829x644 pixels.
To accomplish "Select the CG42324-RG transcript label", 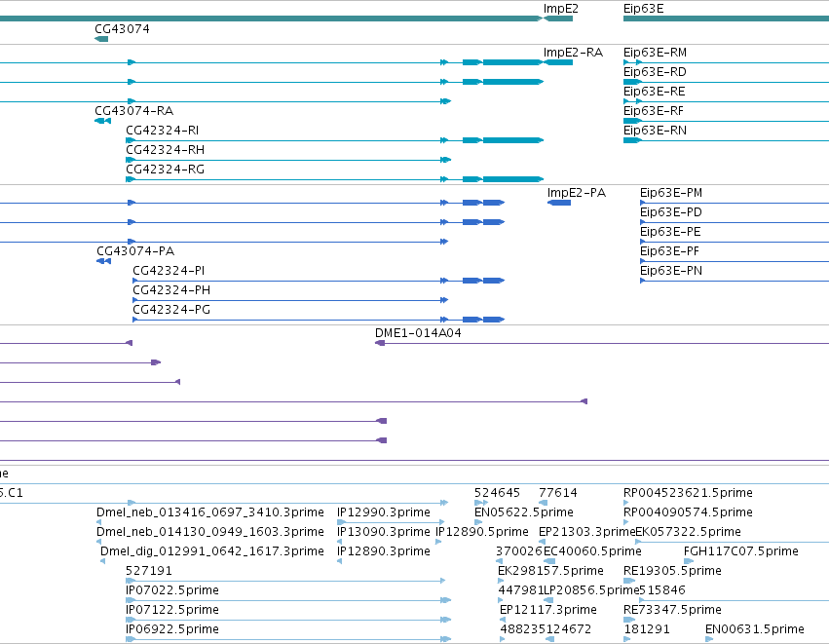I will click(165, 170).
